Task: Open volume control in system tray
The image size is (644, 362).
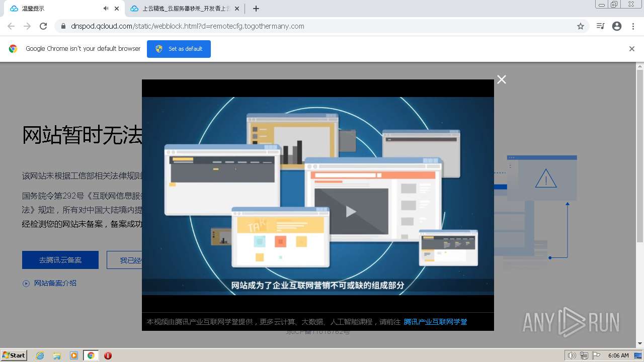Action: (x=572, y=355)
